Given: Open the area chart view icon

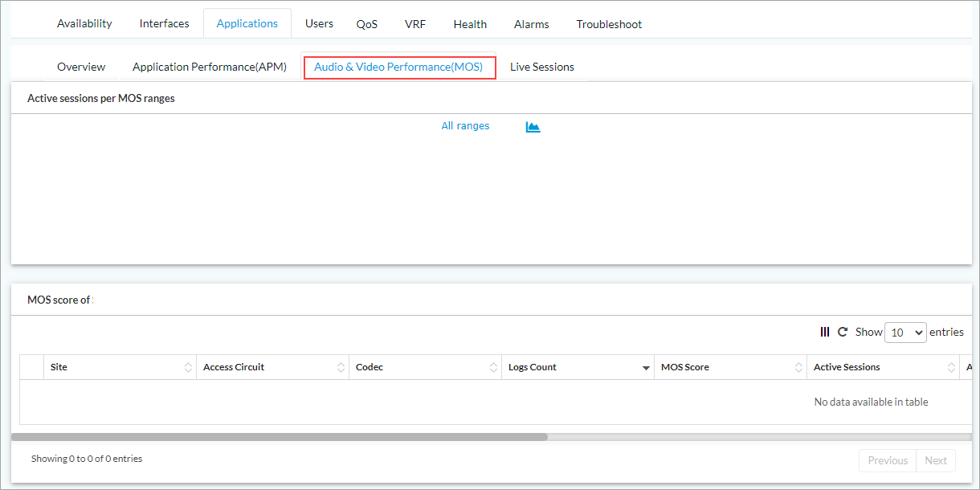Looking at the screenshot, I should click(533, 127).
